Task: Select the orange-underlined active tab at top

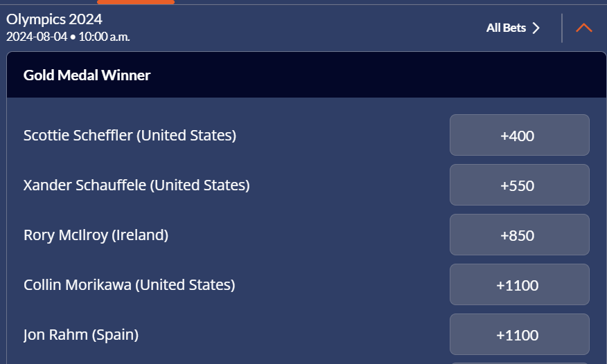Action: pyautogui.click(x=136, y=2)
